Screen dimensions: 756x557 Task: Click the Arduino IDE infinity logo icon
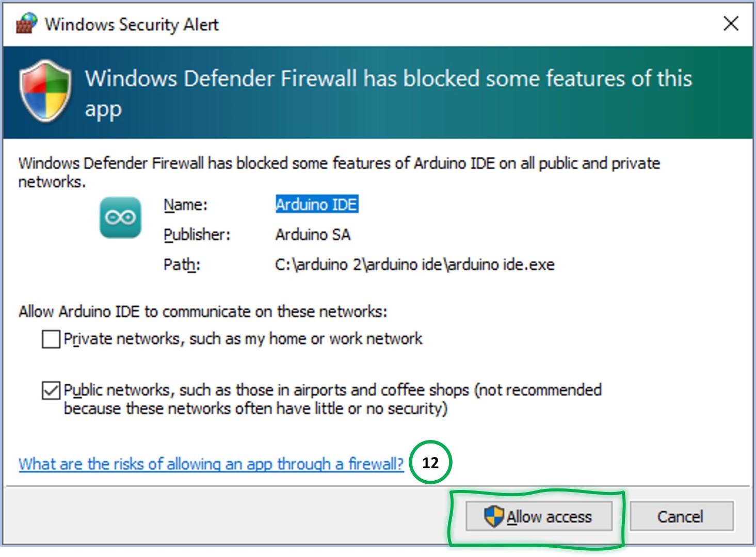[120, 217]
